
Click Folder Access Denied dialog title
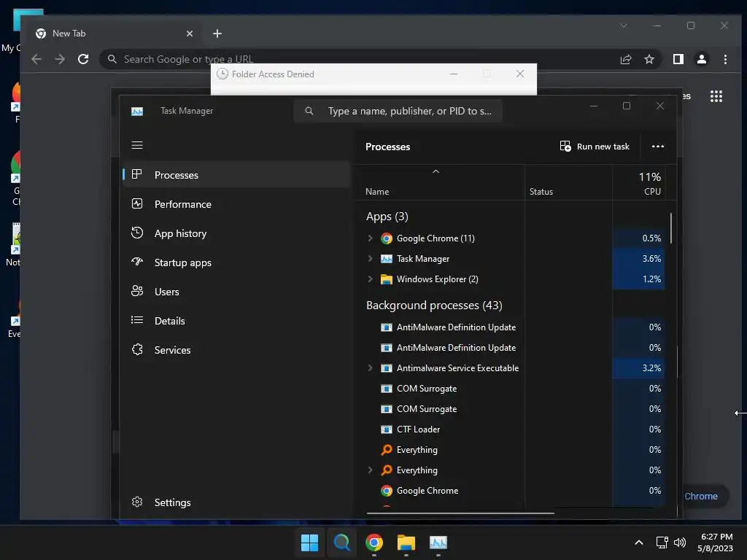[273, 74]
